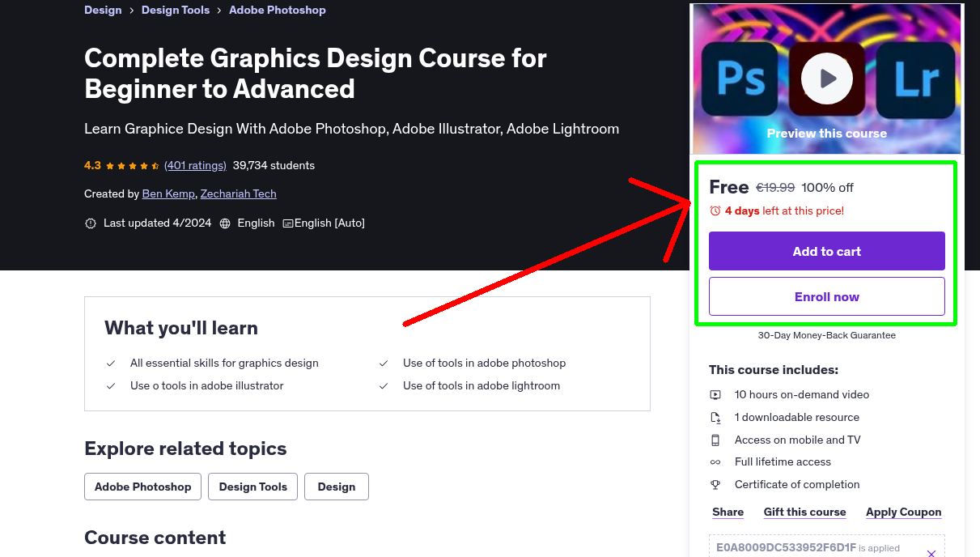The width and height of the screenshot is (980, 557).
Task: Click the Last updated badge icon
Action: pyautogui.click(x=91, y=223)
